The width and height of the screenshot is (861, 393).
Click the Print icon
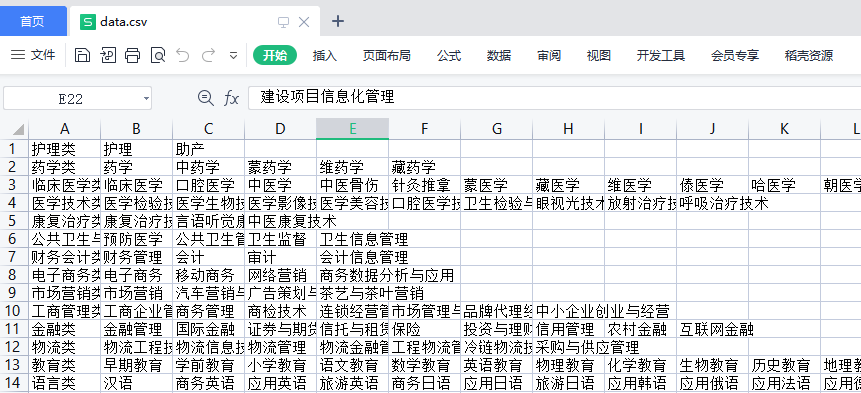pyautogui.click(x=133, y=55)
